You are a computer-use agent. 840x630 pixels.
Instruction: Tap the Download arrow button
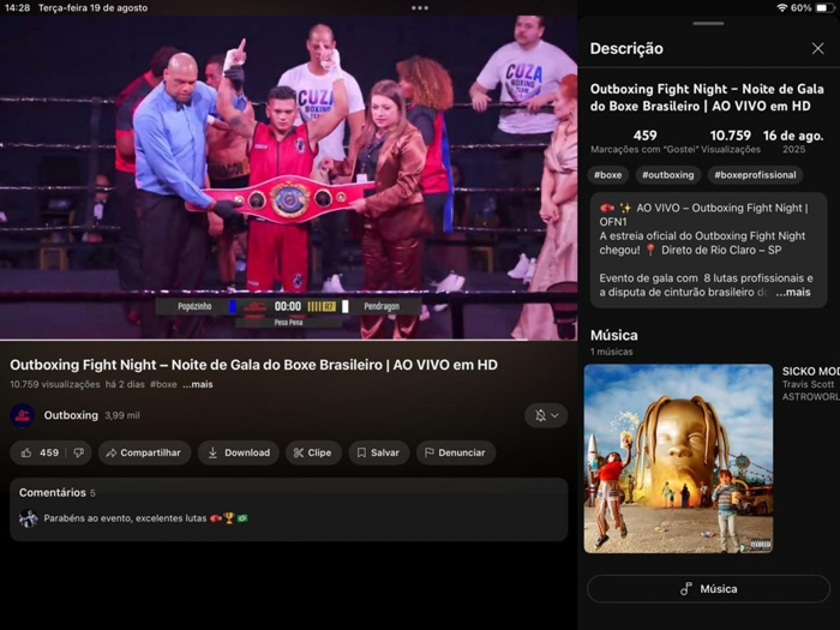(238, 453)
